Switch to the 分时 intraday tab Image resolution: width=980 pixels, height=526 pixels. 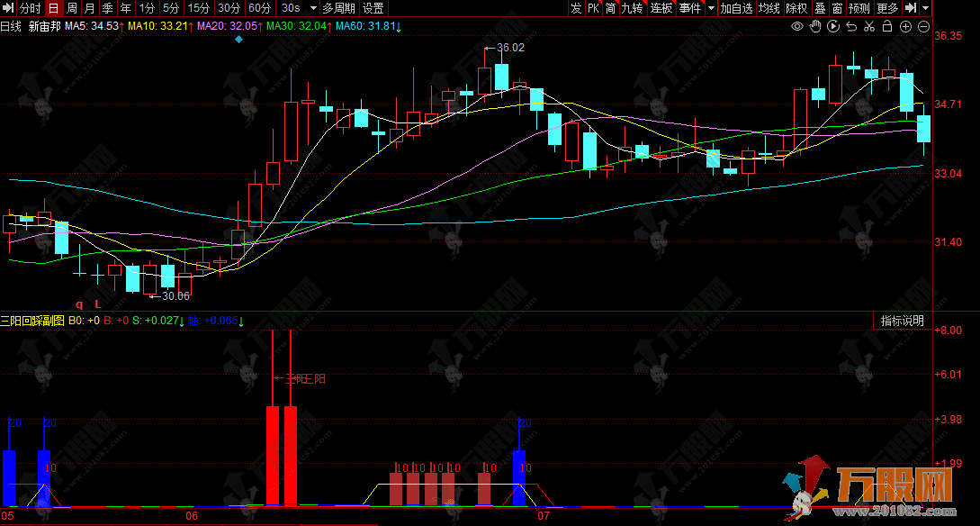(30, 8)
